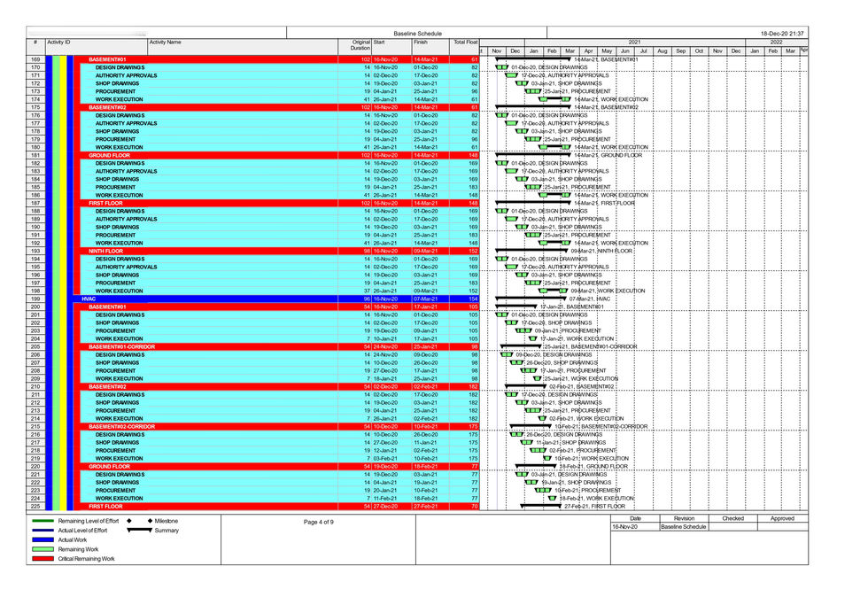Click the Actual Level of Effort legend line
868x613 pixels.
43,531
